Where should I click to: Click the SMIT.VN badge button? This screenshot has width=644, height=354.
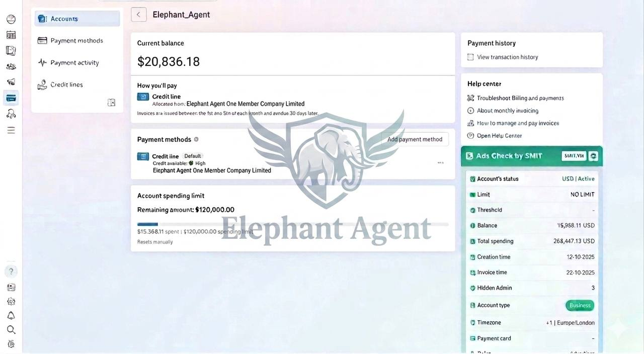pyautogui.click(x=574, y=156)
